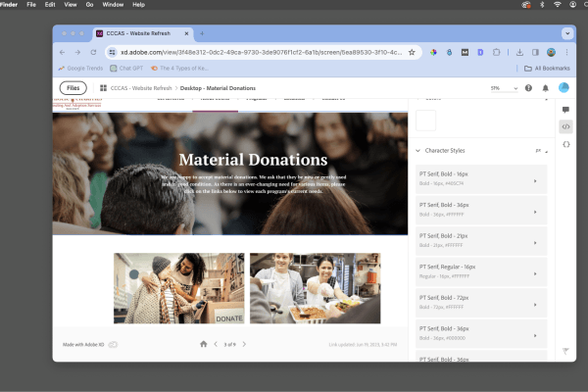Open the Window menu
The height and width of the screenshot is (392, 588).
(113, 5)
